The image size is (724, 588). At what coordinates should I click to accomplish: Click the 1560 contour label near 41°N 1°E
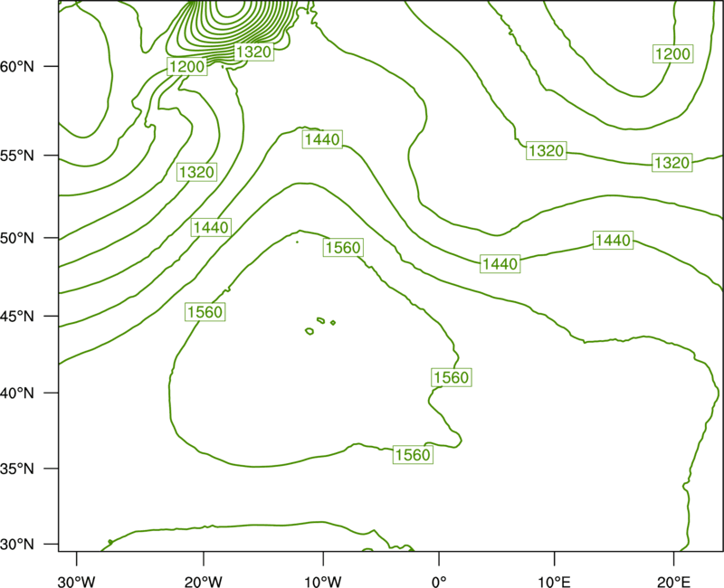tap(452, 377)
